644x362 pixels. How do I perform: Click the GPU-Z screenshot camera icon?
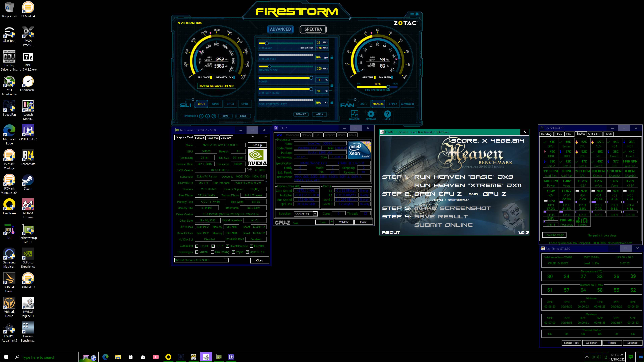[253, 136]
